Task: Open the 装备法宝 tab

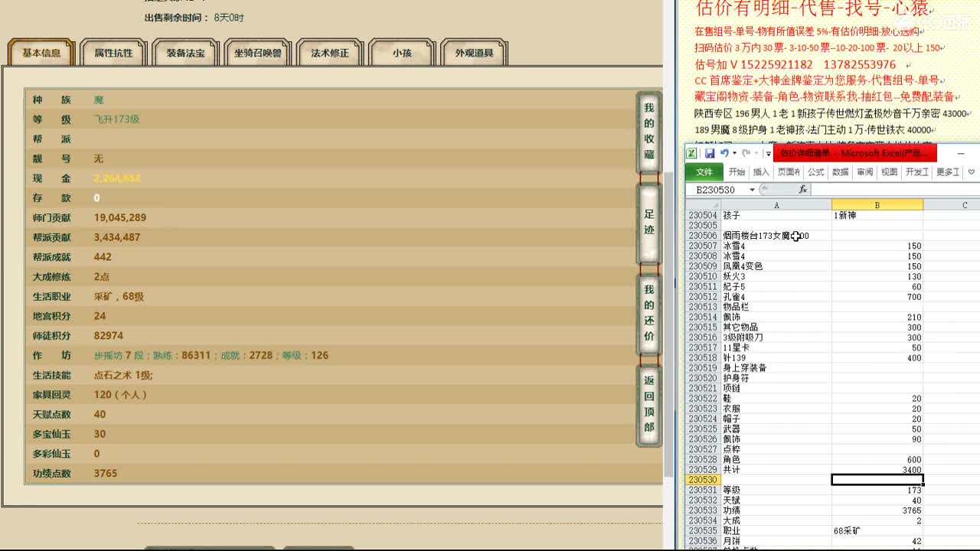Action: point(185,53)
